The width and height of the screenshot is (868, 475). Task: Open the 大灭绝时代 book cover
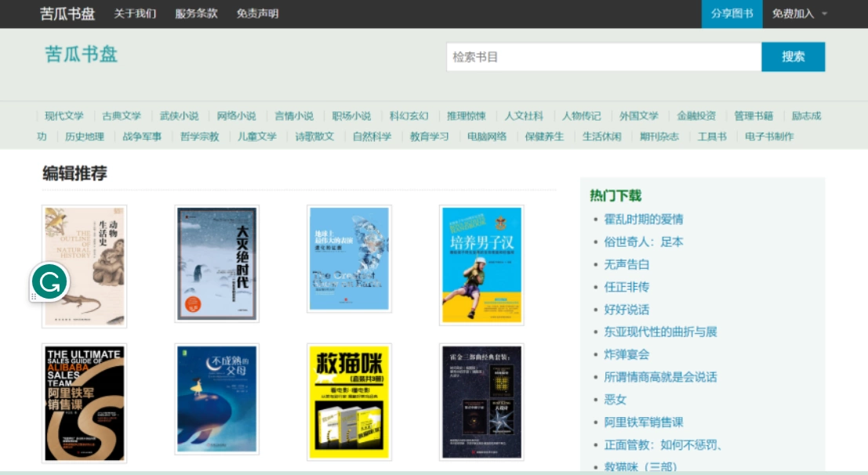point(217,263)
